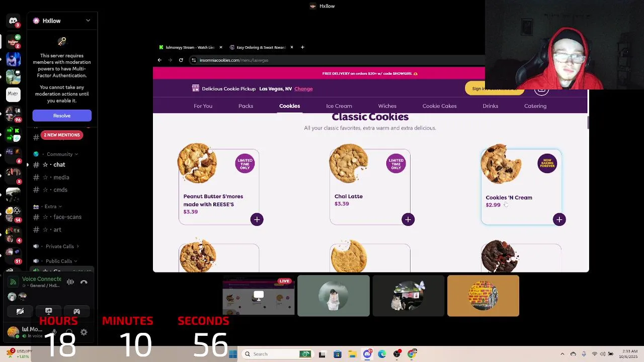Open Chrome from the taskbar
Viewport: 644px width, 362px height.
[412, 354]
